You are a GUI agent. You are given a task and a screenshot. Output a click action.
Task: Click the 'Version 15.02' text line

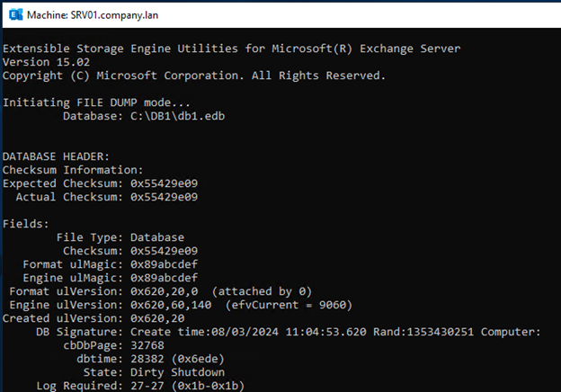coord(46,62)
